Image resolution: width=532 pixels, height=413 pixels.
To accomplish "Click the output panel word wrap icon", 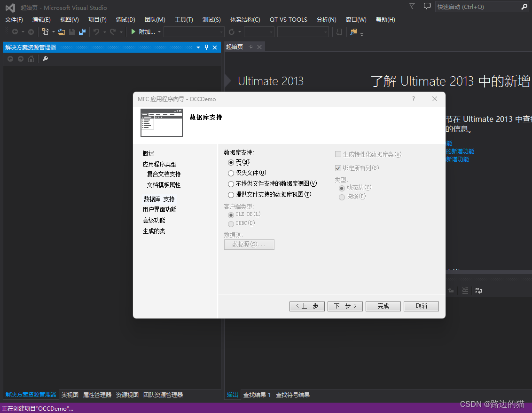I will 479,290.
